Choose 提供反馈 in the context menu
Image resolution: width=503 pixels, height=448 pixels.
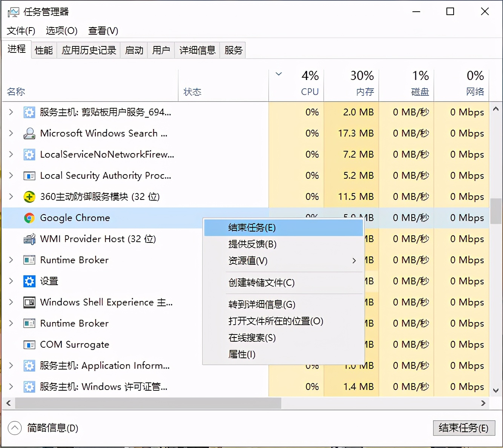tap(284, 244)
